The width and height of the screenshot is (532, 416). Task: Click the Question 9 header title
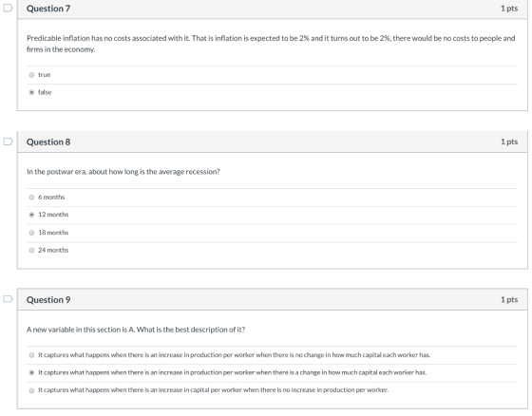point(48,300)
